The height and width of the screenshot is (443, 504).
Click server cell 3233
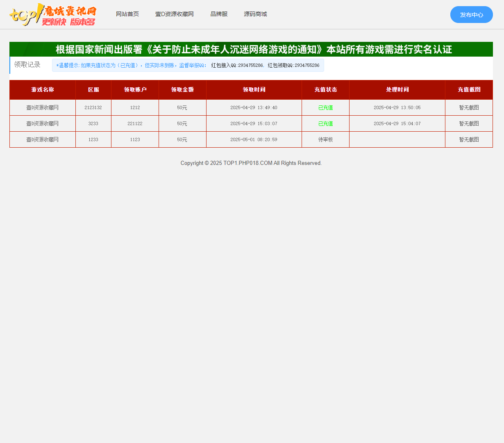click(93, 123)
